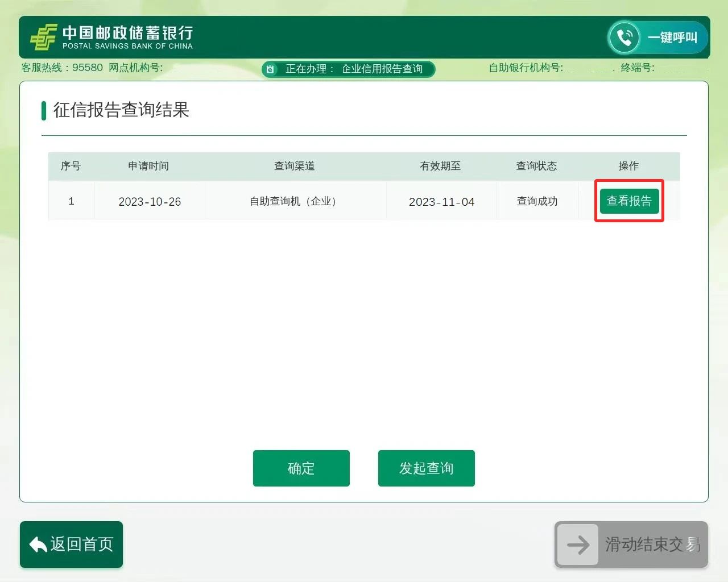This screenshot has width=728, height=582.
Task: Tap the phone icon for one-key call
Action: (624, 38)
